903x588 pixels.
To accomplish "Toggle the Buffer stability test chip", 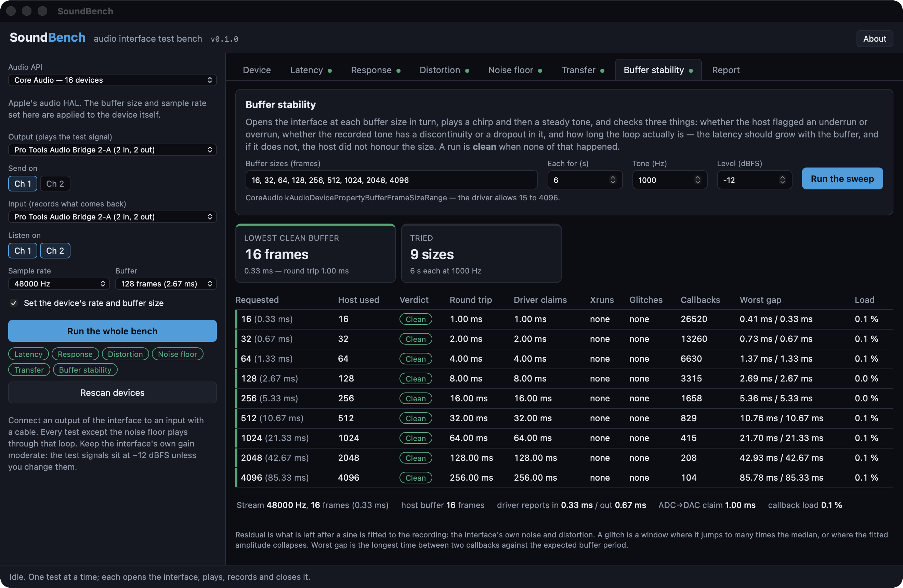I will (85, 370).
